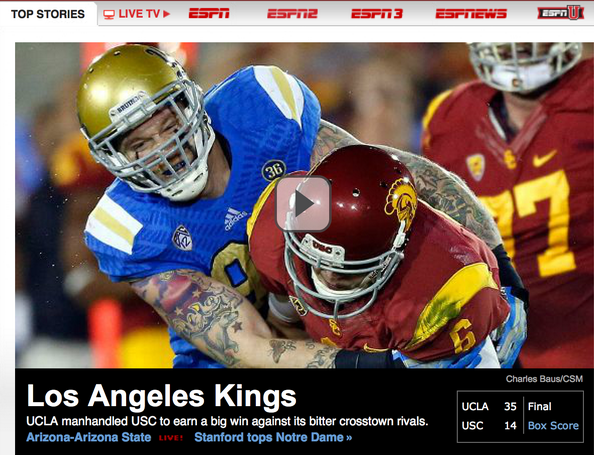The height and width of the screenshot is (455, 594).
Task: Click the Los Angeles Kings headline
Action: (x=161, y=396)
